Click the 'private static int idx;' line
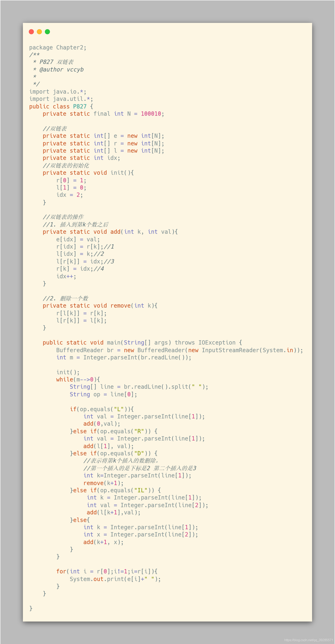 coord(81,158)
